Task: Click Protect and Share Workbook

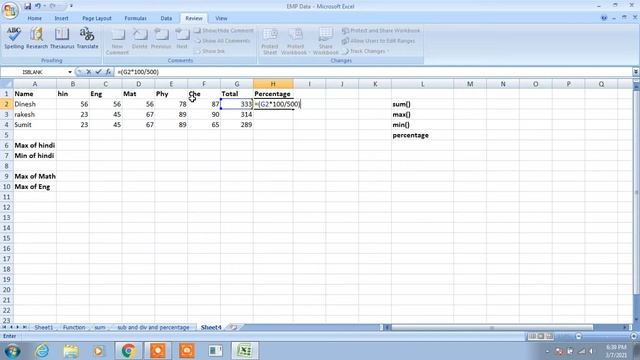Action: [x=381, y=31]
